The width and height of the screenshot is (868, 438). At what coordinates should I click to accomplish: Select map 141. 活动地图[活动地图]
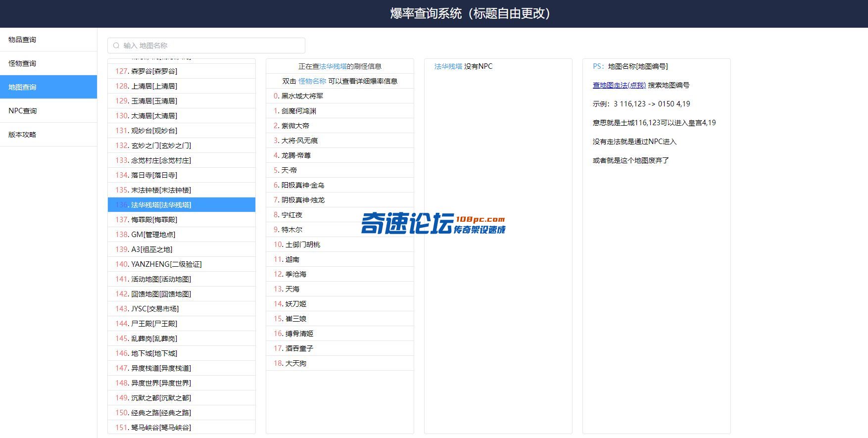(182, 279)
